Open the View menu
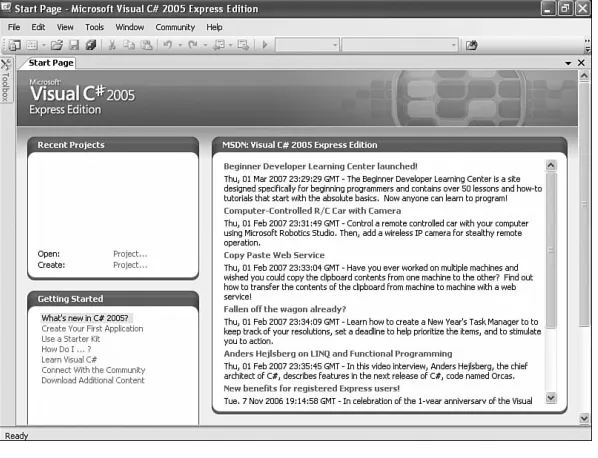598x458 pixels. [x=65, y=27]
